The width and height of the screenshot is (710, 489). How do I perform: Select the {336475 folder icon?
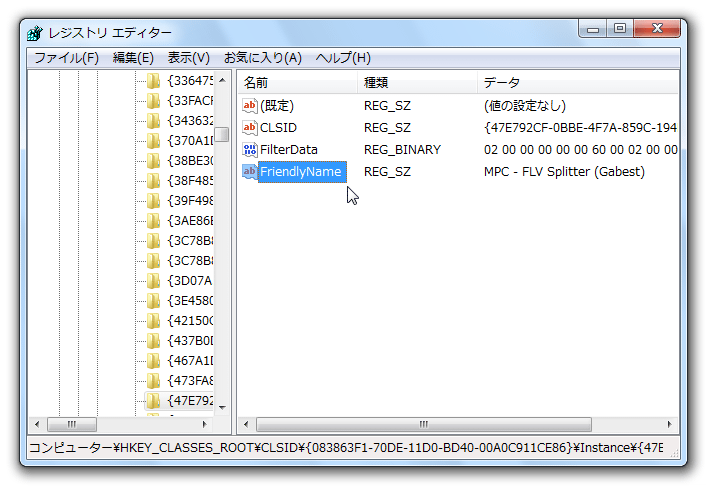(154, 81)
